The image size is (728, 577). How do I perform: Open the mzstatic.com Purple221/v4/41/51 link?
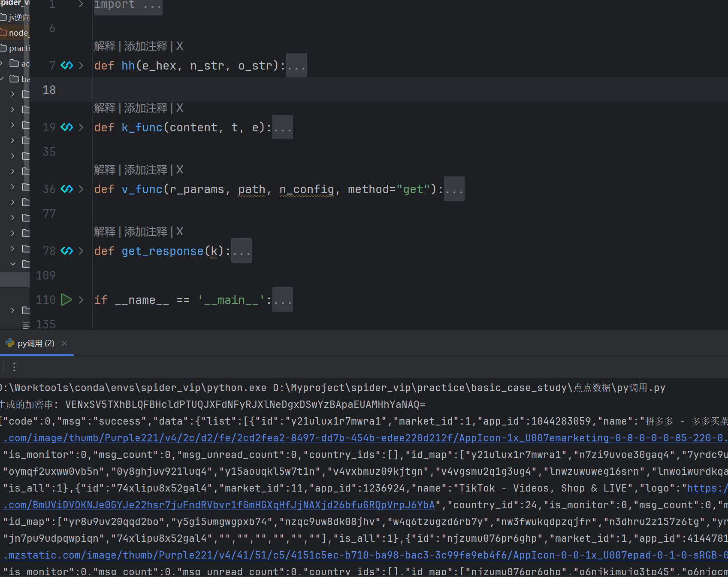pyautogui.click(x=366, y=555)
